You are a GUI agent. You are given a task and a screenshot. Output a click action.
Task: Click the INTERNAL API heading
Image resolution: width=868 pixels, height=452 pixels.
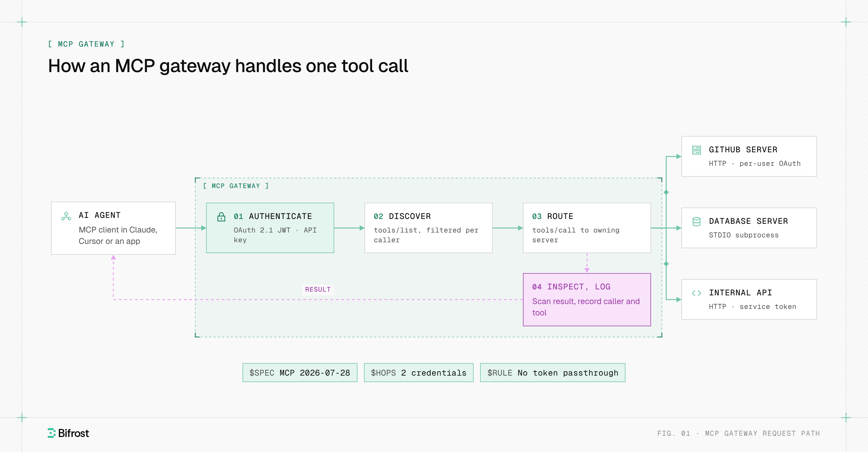click(740, 292)
